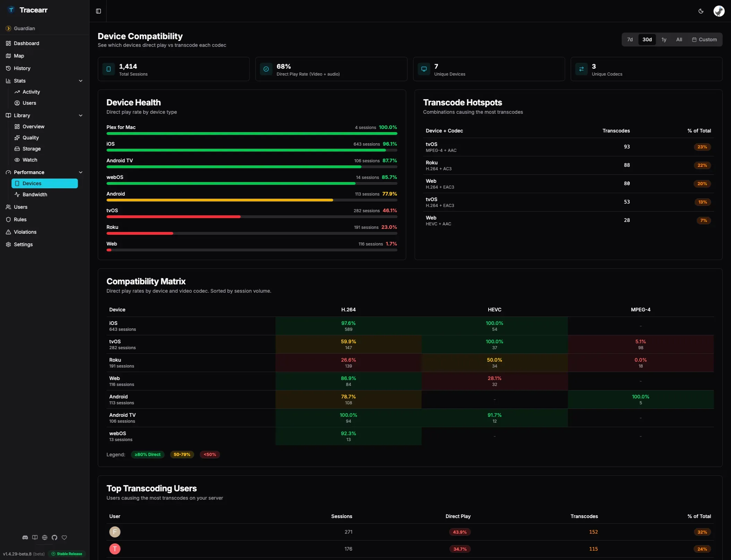Viewport: 731px width, 560px height.
Task: Click the 50-79% legend badge
Action: 182,455
